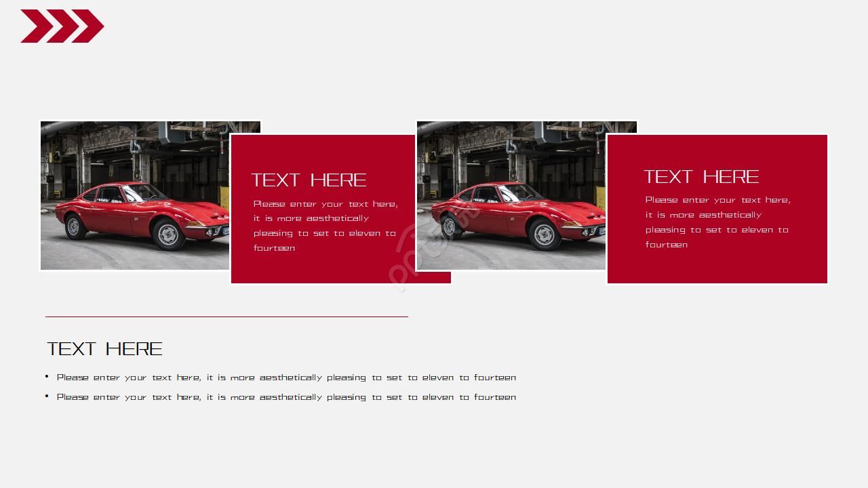Click the front wheel of the right car

pyautogui.click(x=544, y=235)
